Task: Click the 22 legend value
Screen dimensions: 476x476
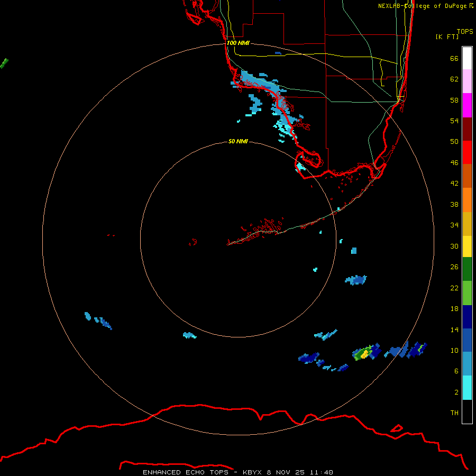Action: pyautogui.click(x=454, y=288)
